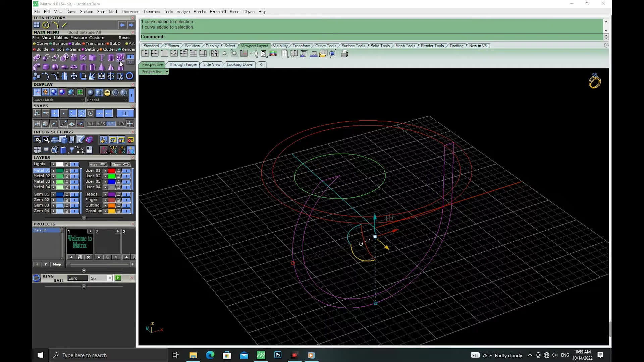Open the ring size 56 dropdown
The image size is (644, 362).
[x=110, y=278]
